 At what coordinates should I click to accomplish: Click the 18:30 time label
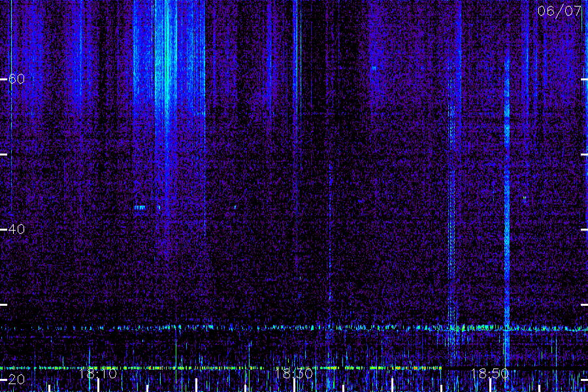tap(294, 373)
